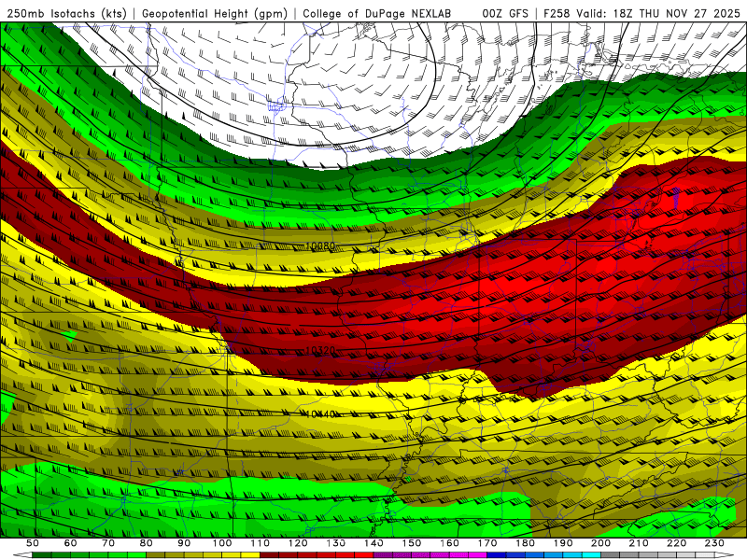Click the 70 knot legend label
The image size is (747, 560).
[x=108, y=543]
